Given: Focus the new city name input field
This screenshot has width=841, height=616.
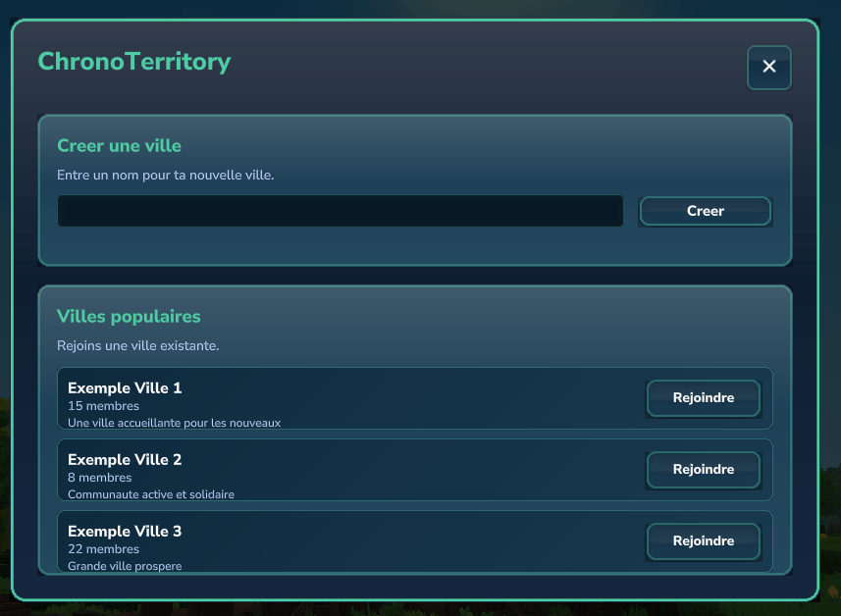Looking at the screenshot, I should 340,211.
